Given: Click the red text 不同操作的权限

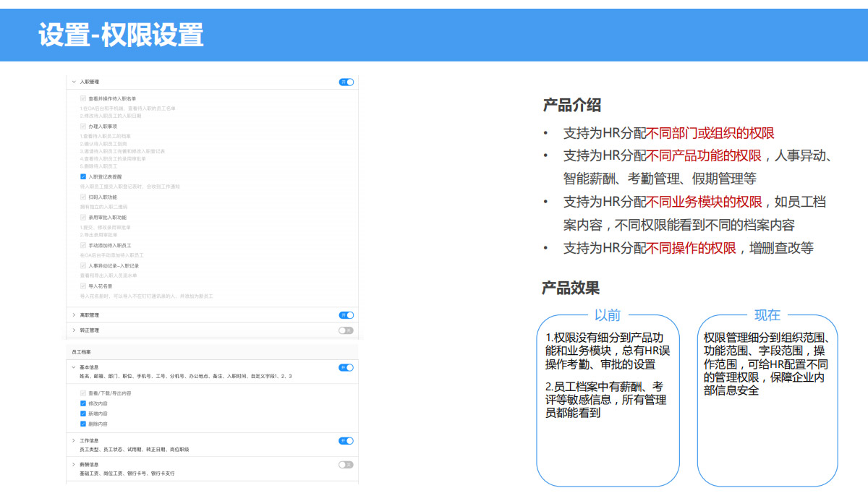Looking at the screenshot, I should 691,248.
